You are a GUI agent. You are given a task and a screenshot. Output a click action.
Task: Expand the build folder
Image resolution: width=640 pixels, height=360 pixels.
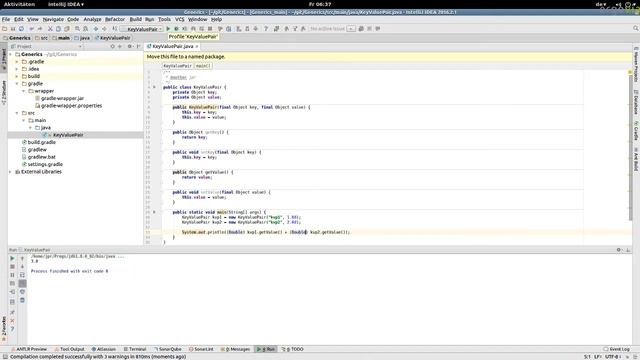tap(17, 76)
